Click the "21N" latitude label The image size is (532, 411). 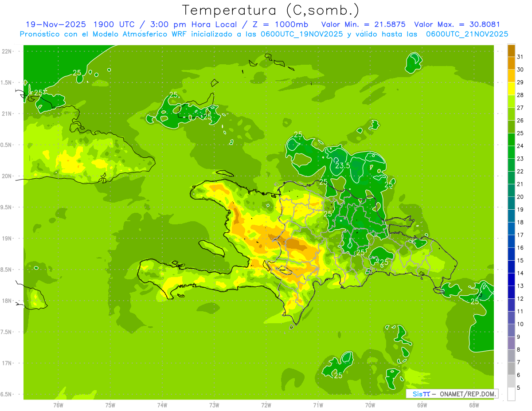[7, 114]
